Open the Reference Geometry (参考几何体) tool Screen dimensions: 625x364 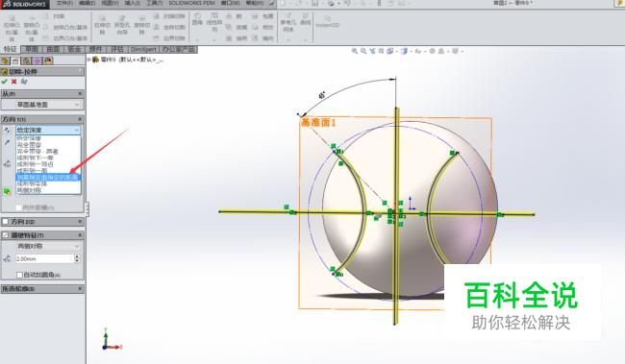click(x=288, y=22)
